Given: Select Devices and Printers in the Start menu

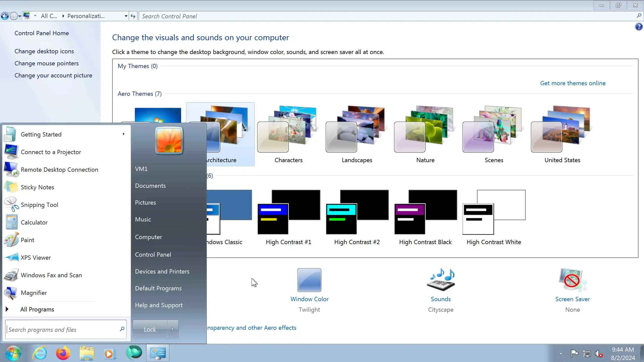Looking at the screenshot, I should click(162, 271).
